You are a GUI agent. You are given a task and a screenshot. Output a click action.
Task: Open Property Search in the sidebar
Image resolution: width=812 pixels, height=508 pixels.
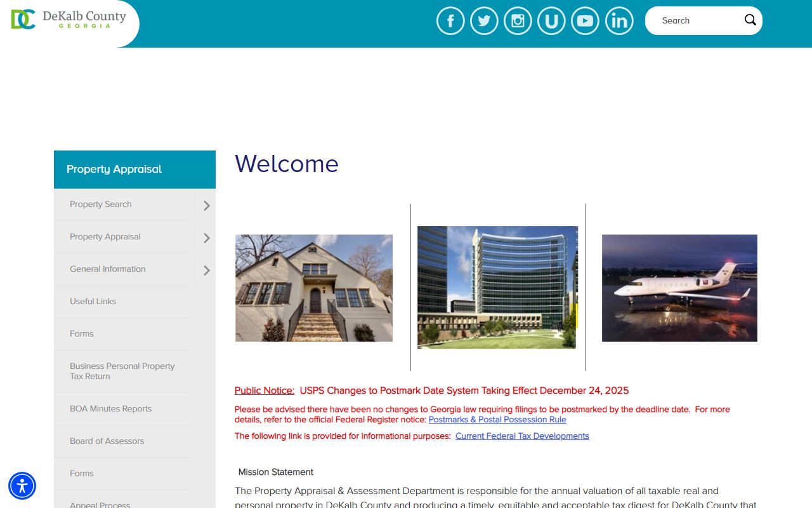(101, 204)
